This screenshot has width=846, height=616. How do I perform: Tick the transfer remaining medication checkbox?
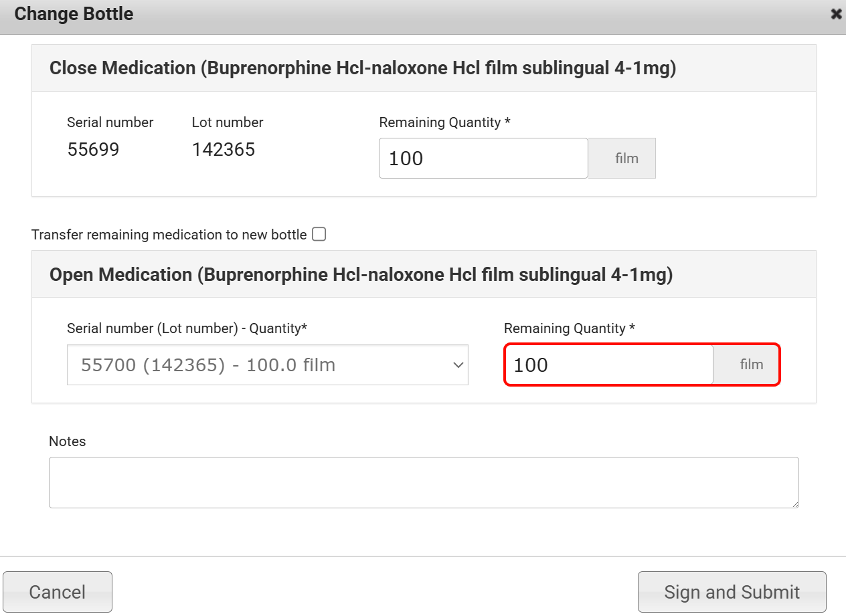pos(319,234)
